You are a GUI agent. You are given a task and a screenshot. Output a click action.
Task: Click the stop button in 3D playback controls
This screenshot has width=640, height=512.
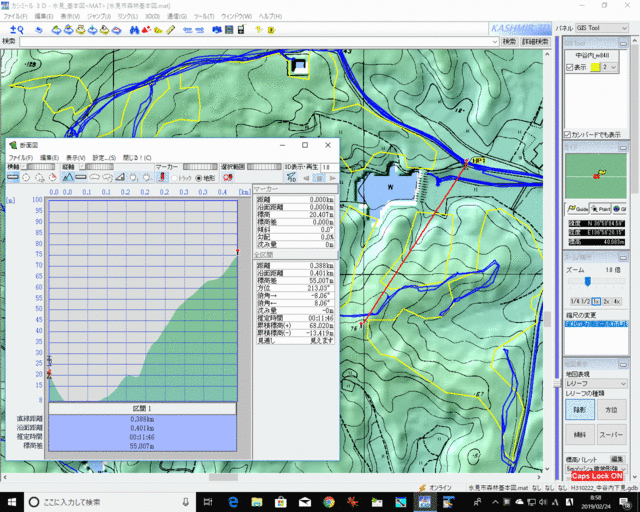[x=319, y=178]
